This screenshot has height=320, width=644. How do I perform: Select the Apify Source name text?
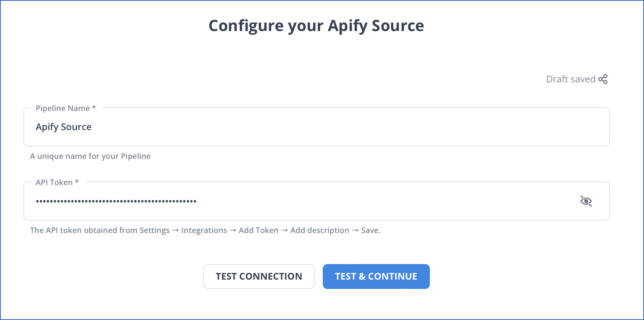point(64,127)
